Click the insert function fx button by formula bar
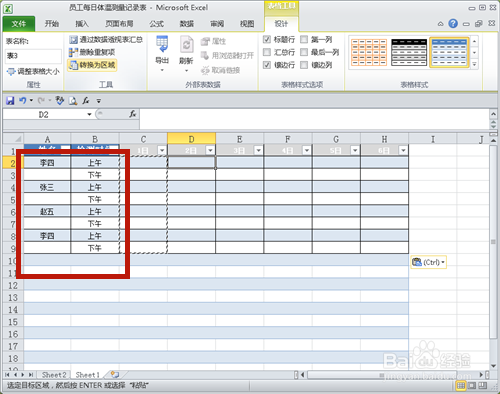 click(133, 114)
